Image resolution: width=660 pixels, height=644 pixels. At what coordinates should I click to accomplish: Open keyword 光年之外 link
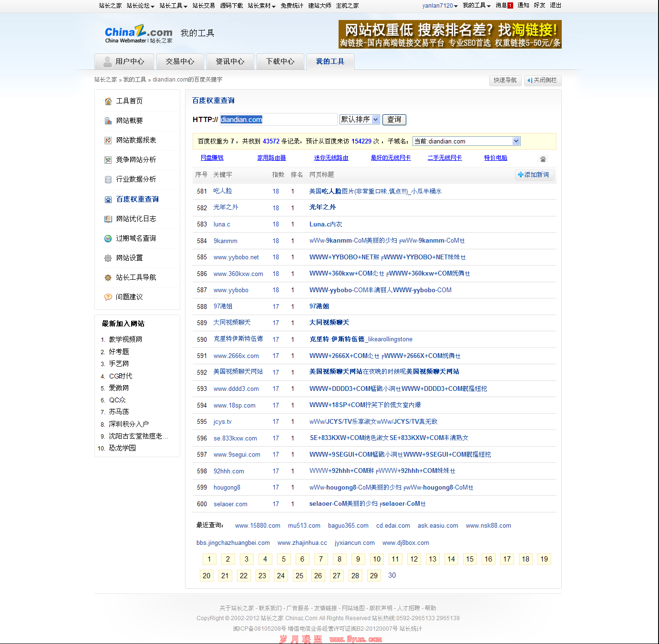click(x=226, y=207)
